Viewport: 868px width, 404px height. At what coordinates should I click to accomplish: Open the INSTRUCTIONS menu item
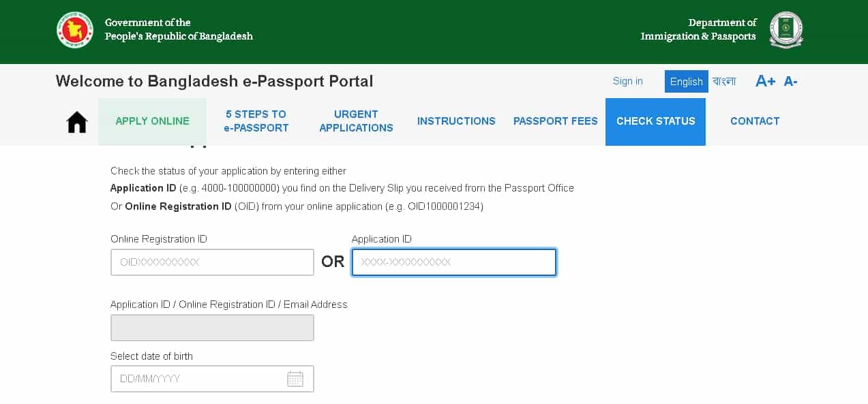pyautogui.click(x=456, y=121)
